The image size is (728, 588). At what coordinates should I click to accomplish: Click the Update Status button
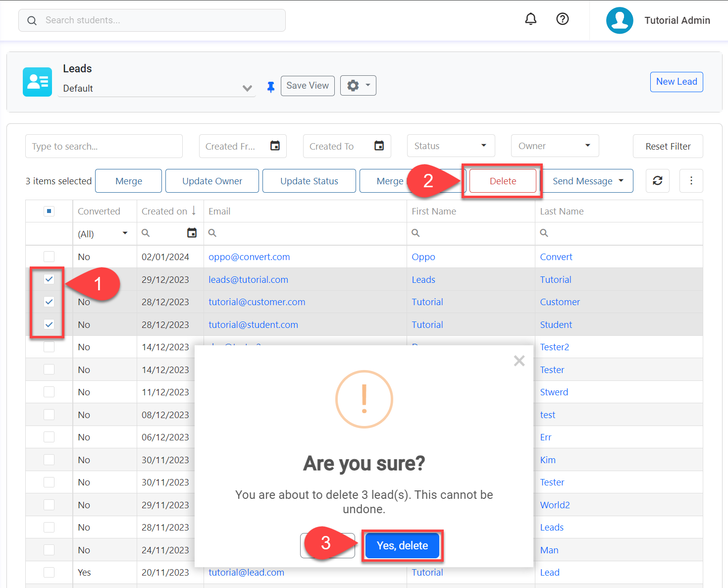point(309,181)
